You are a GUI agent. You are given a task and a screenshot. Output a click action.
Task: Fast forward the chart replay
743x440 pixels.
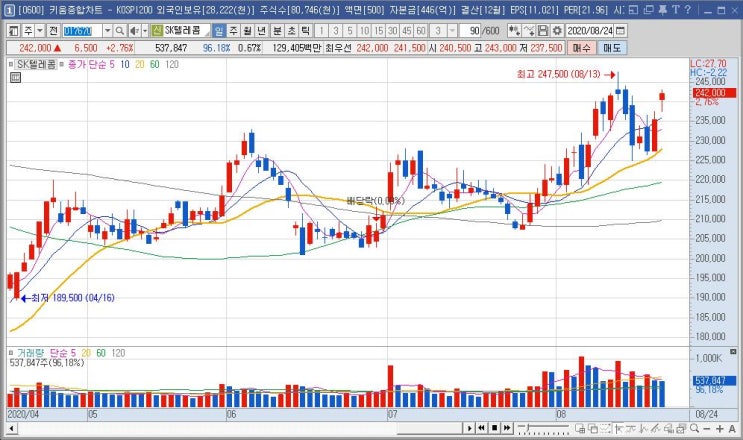coord(507,428)
